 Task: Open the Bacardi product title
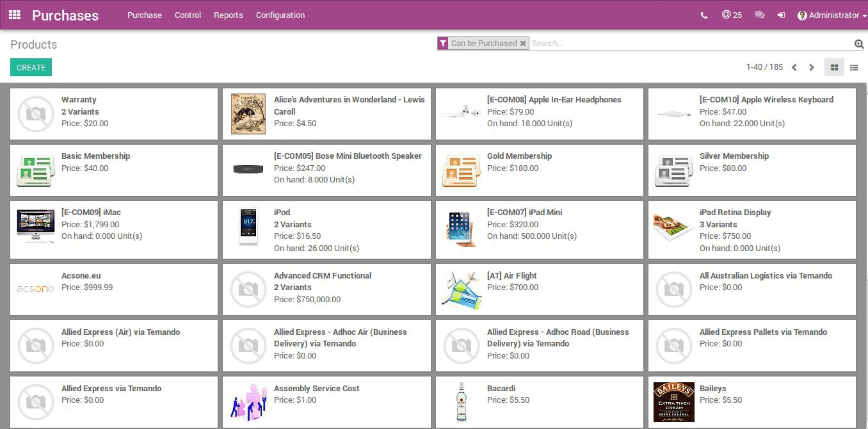point(501,389)
